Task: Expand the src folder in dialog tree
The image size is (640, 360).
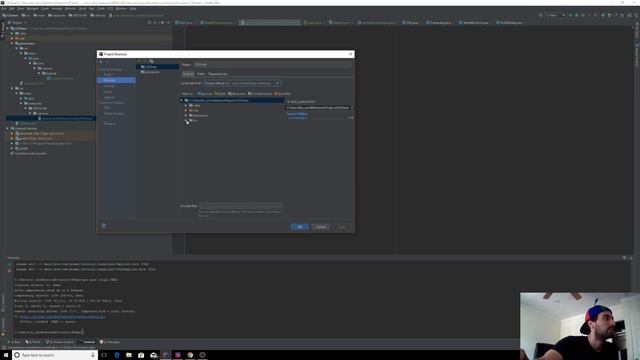Action: (x=186, y=121)
